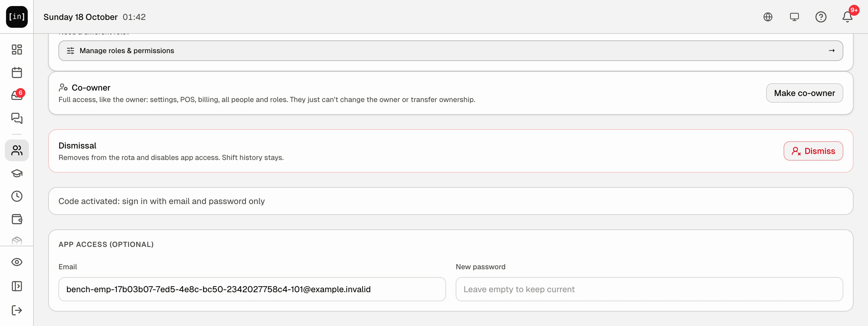
Task: Open the box package icon in sidebar
Action: coord(17,240)
